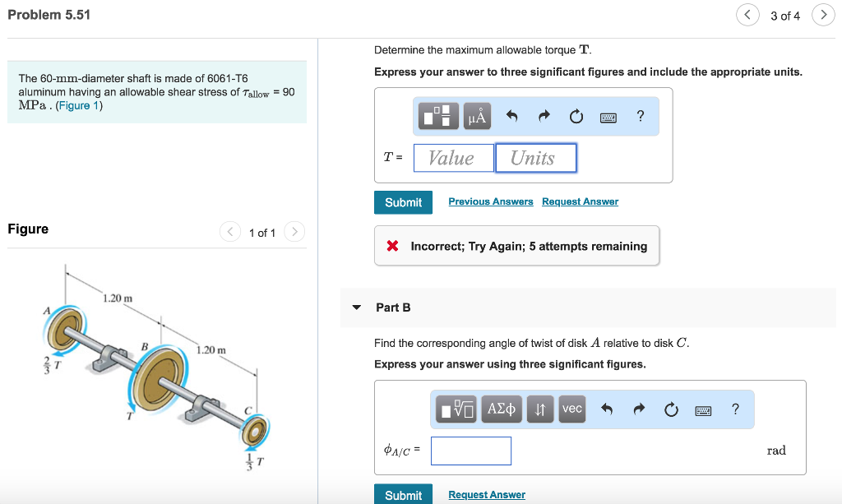Image resolution: width=842 pixels, height=504 pixels.
Task: Open the Figure 1 link
Action: (x=79, y=105)
